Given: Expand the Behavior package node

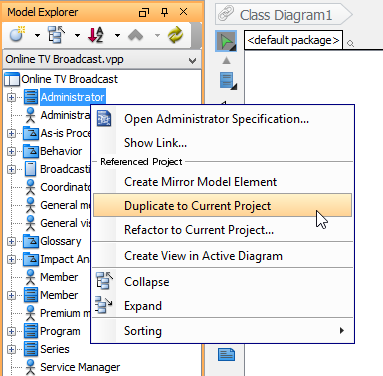Looking at the screenshot, I should (x=11, y=151).
